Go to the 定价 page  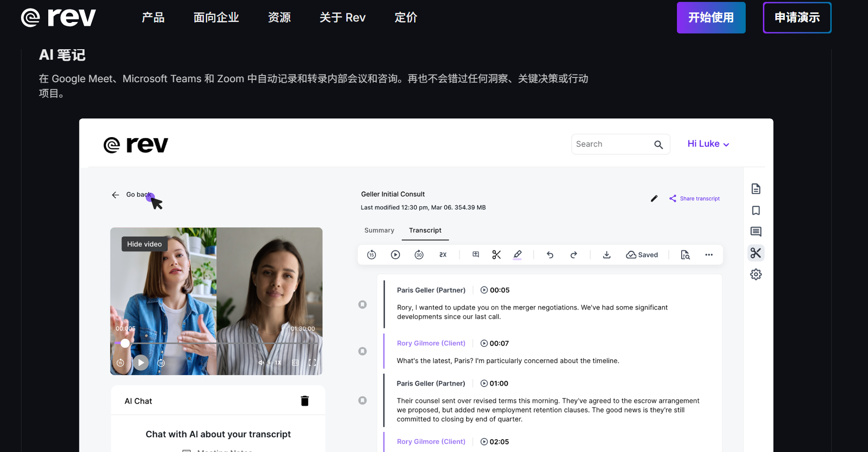point(406,18)
